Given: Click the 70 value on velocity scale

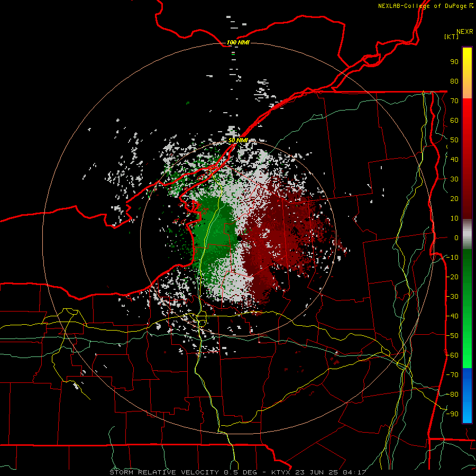Looking at the screenshot, I should (x=454, y=101).
